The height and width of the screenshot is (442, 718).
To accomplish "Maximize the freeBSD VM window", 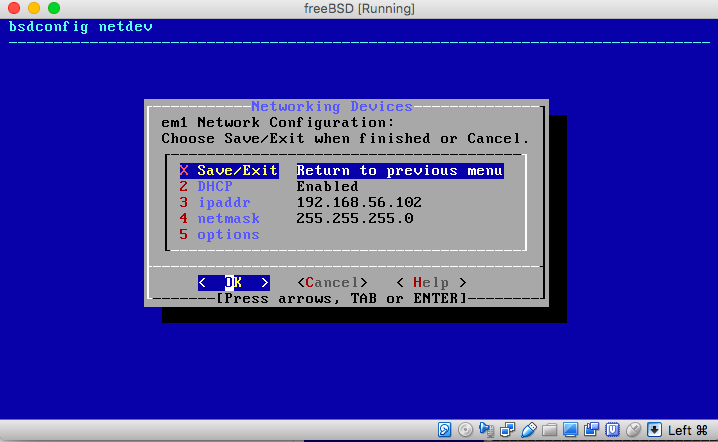I will point(54,8).
